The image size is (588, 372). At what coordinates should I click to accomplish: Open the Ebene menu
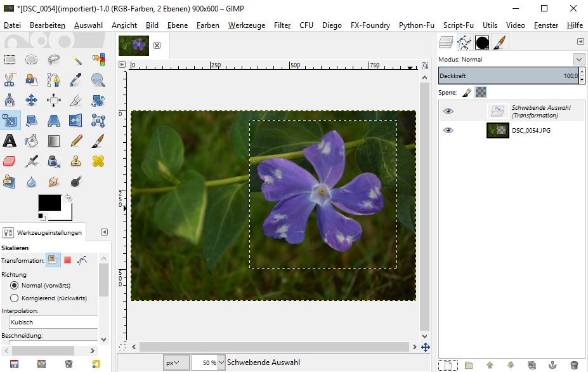[x=178, y=25]
